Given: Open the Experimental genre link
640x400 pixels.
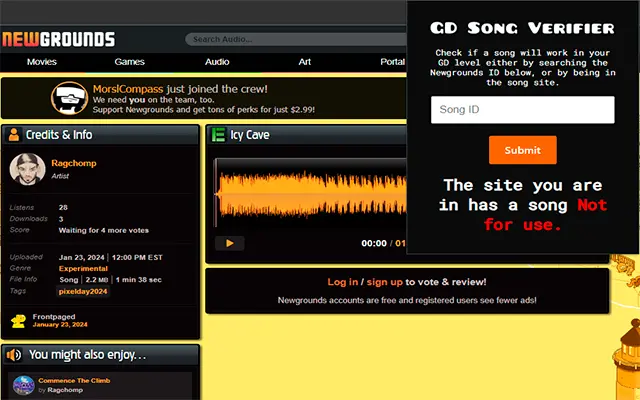Looking at the screenshot, I should [83, 269].
